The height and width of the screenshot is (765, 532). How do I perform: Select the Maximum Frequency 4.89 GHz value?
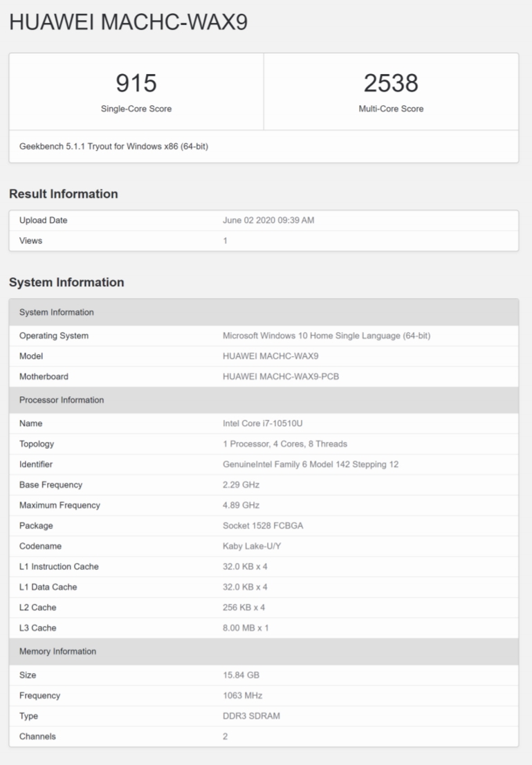coord(241,506)
